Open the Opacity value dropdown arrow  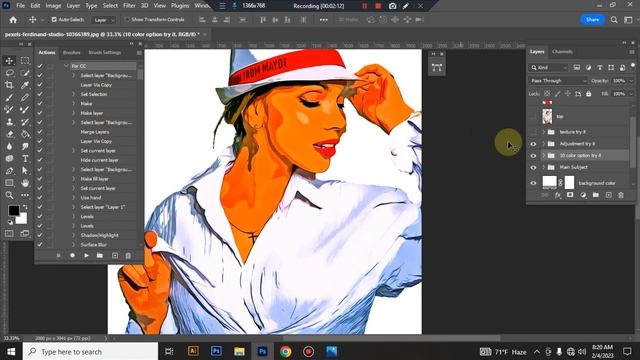pos(631,81)
